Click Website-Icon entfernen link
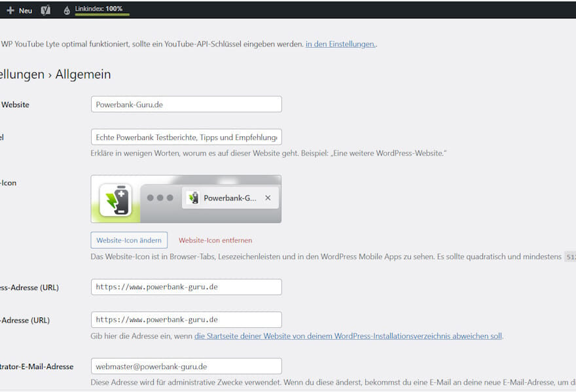Screen dimensions: 576x392 [x=215, y=240]
